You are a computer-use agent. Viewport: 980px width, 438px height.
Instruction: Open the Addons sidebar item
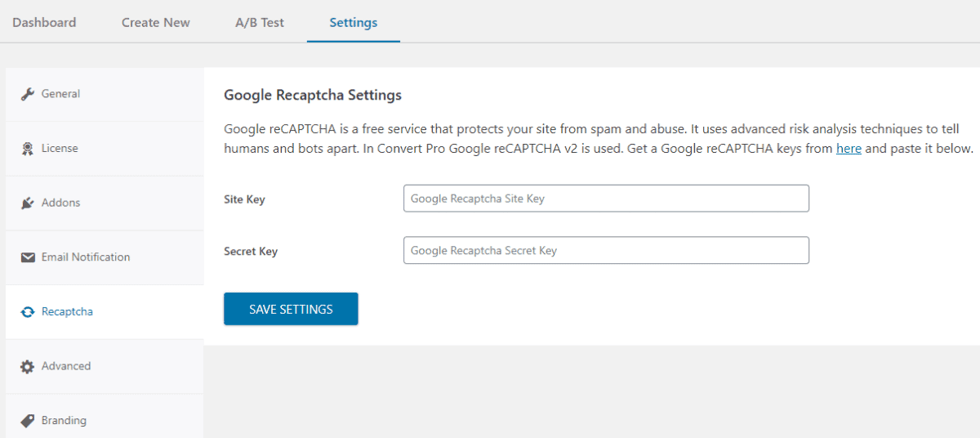pos(105,203)
